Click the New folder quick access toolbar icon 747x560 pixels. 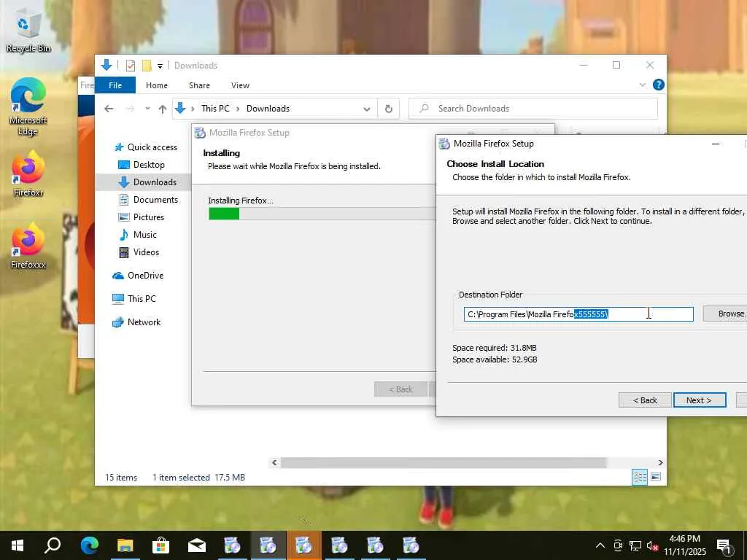click(x=147, y=65)
